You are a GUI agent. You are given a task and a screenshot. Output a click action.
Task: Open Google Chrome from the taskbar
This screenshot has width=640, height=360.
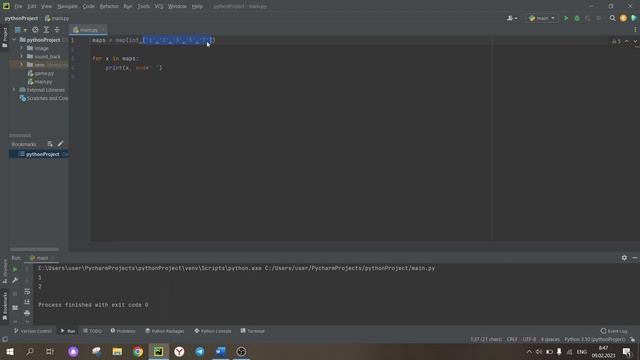click(x=138, y=351)
